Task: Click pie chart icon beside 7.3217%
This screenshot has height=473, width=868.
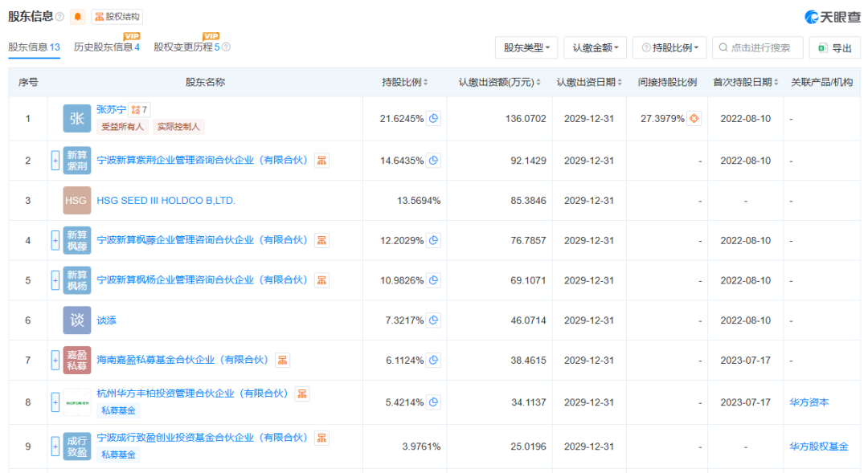Action: pyautogui.click(x=433, y=320)
